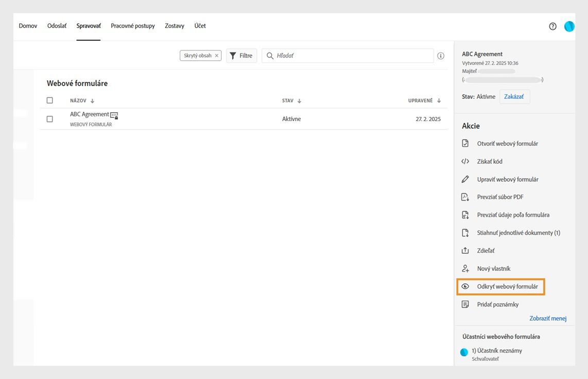
Task: Click the Zdieľať share icon
Action: (465, 250)
